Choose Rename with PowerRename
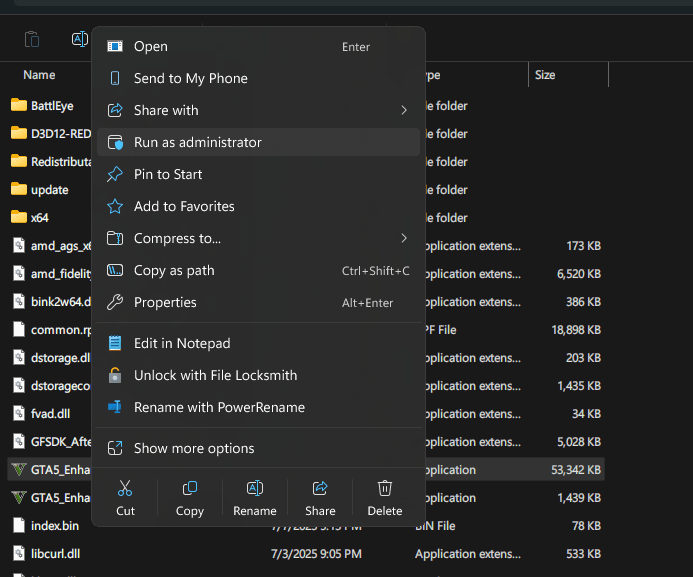 pos(219,407)
